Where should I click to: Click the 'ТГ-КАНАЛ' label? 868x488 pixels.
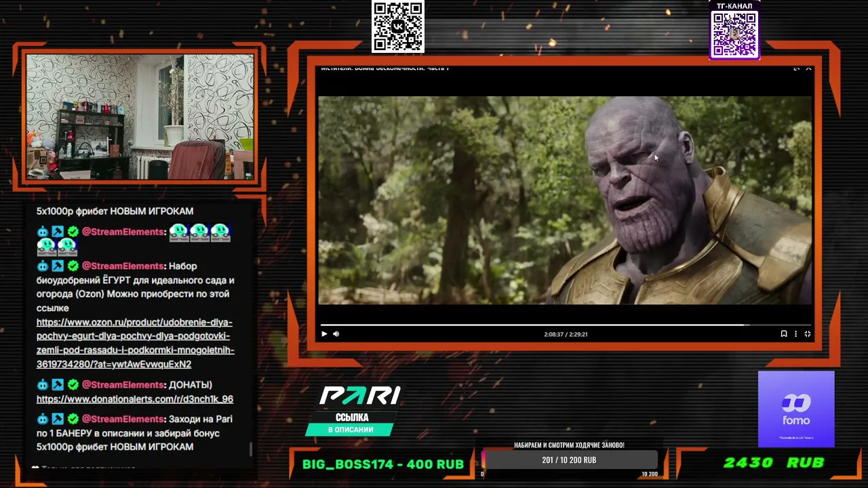click(734, 6)
